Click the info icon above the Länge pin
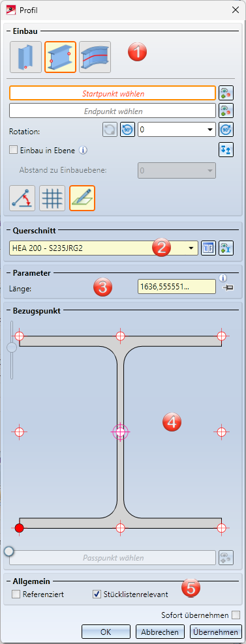Viewport: 246px width, 644px height. [223, 278]
